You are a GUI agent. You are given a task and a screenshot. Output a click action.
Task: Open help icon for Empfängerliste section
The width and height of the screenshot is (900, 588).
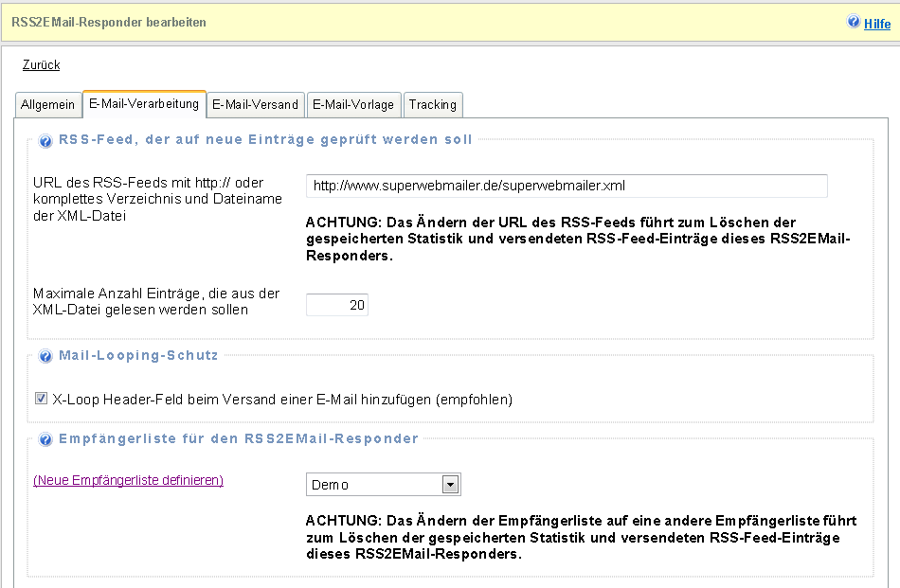pos(45,440)
